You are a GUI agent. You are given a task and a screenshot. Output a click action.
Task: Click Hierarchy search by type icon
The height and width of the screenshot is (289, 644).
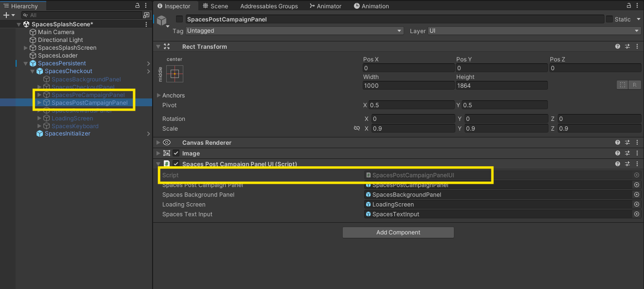(x=146, y=15)
